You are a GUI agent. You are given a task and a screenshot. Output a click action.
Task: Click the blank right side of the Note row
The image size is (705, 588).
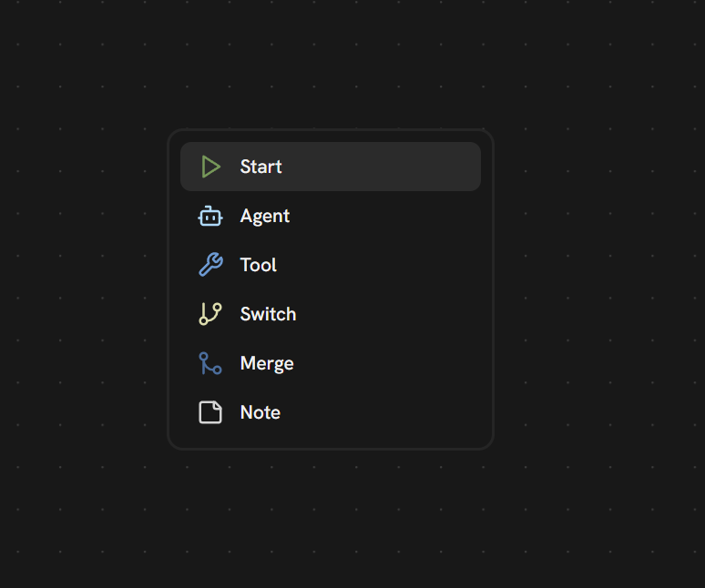click(419, 412)
